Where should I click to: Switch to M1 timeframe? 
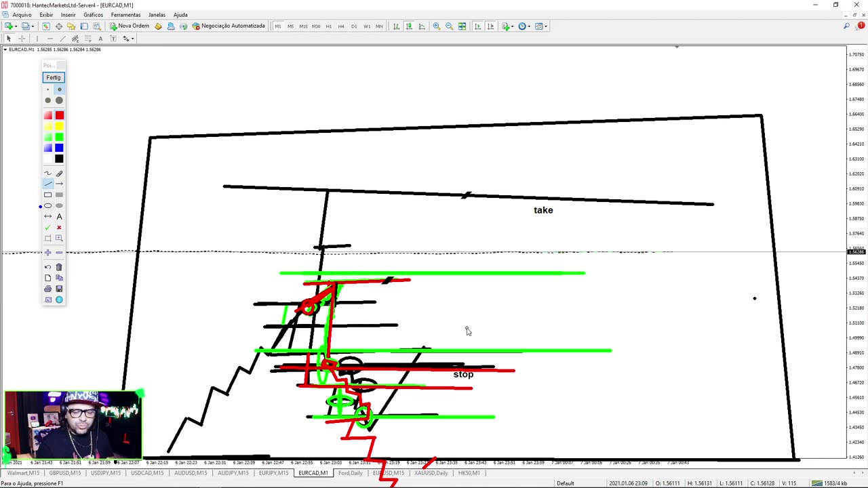[x=277, y=26]
